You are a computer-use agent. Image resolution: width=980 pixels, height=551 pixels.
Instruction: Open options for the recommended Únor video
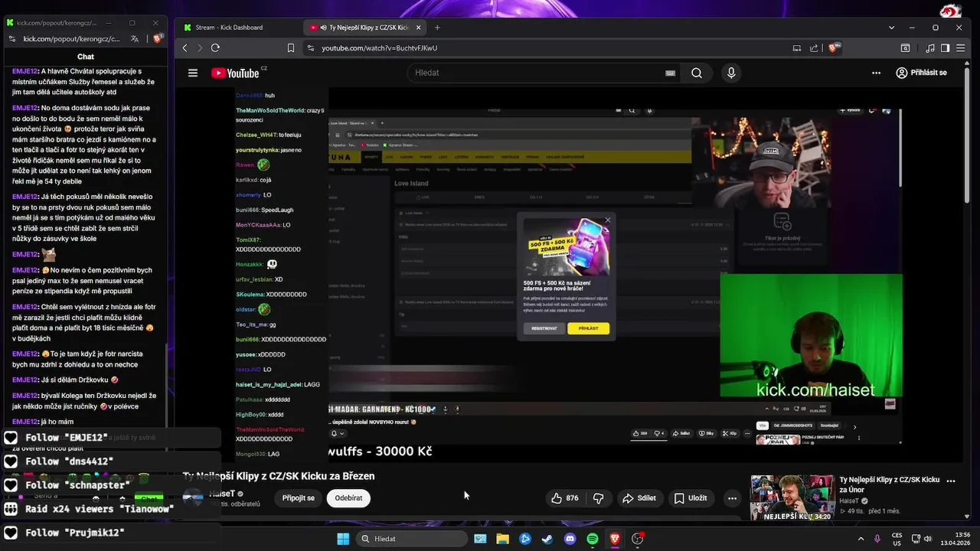pos(951,481)
